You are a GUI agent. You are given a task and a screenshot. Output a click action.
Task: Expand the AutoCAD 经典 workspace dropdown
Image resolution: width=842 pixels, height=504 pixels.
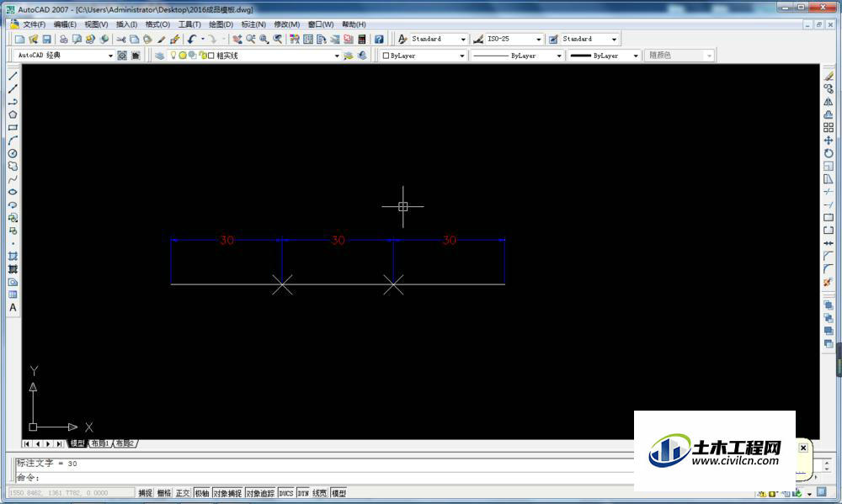pyautogui.click(x=110, y=56)
